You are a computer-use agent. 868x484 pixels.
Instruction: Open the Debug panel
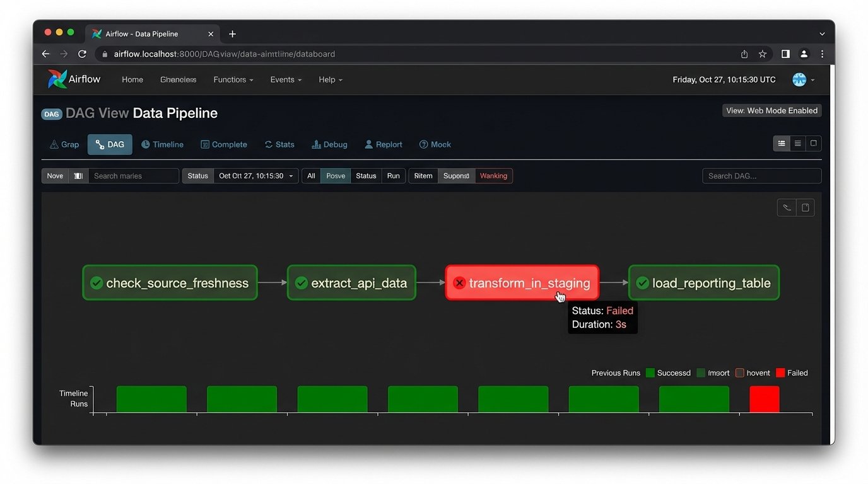click(x=329, y=144)
